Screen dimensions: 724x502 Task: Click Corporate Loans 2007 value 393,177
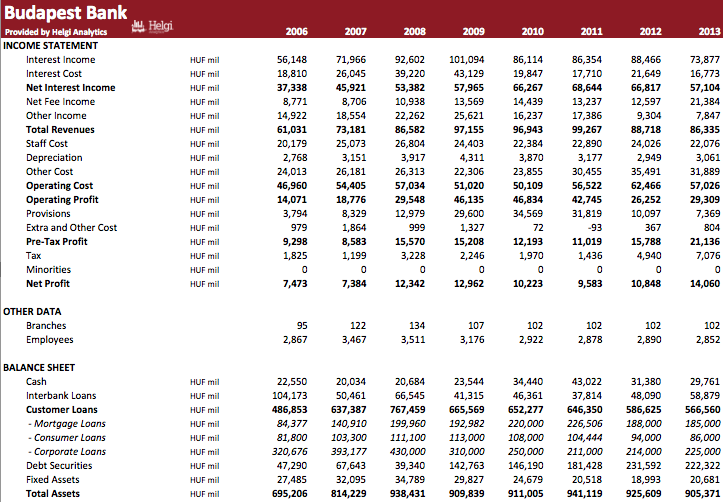[349, 452]
